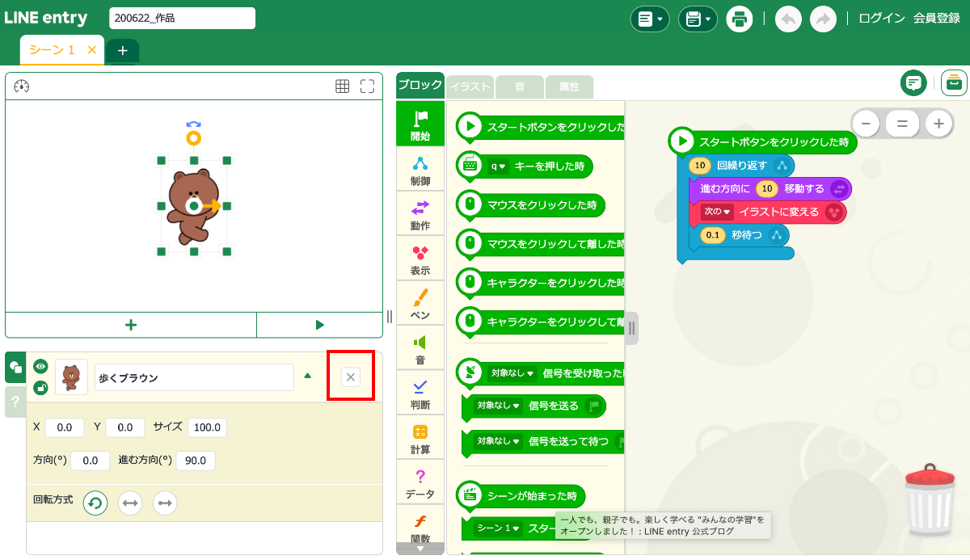Click the print icon in header

pos(739,19)
